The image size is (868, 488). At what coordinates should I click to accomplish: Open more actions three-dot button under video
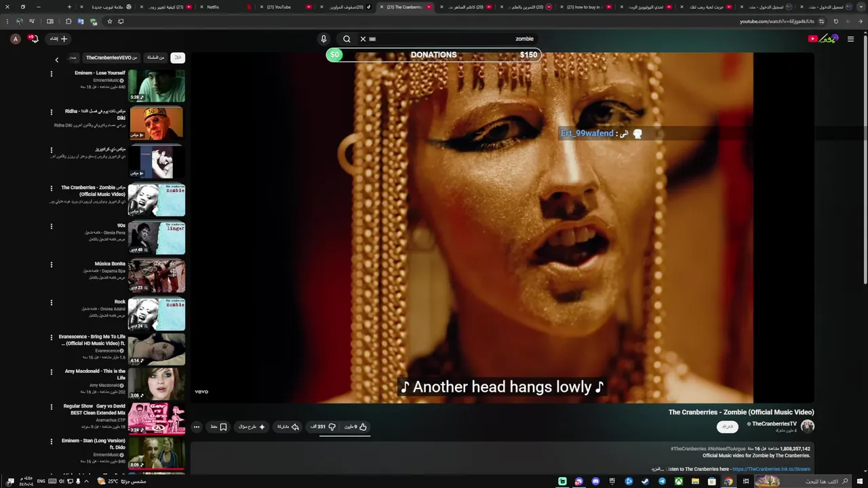pyautogui.click(x=197, y=427)
